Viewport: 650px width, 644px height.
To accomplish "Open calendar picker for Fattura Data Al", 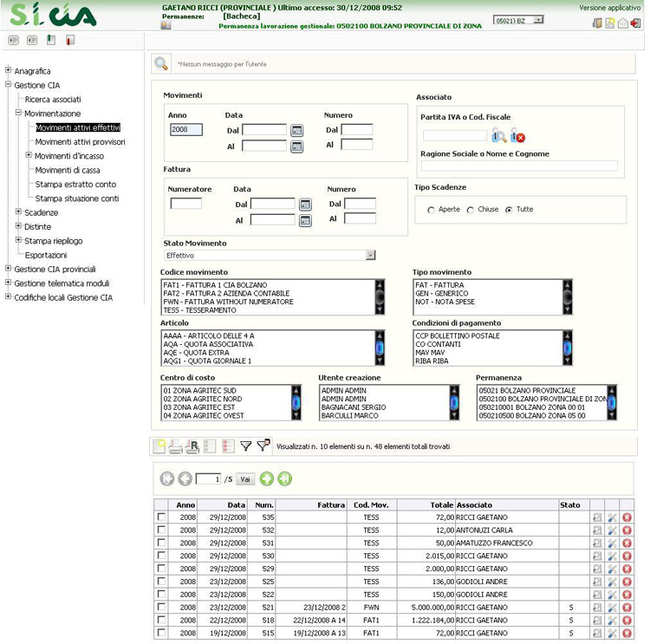I will 305,221.
